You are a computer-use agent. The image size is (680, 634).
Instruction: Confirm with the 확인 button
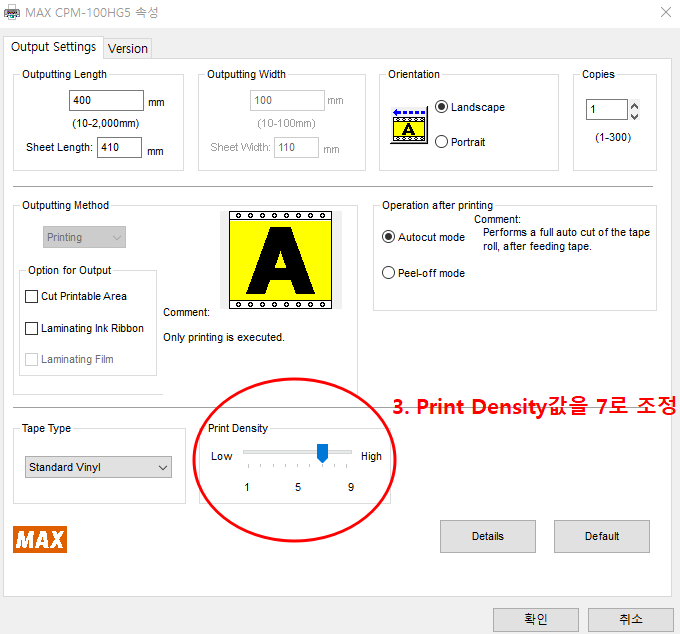coord(536,619)
